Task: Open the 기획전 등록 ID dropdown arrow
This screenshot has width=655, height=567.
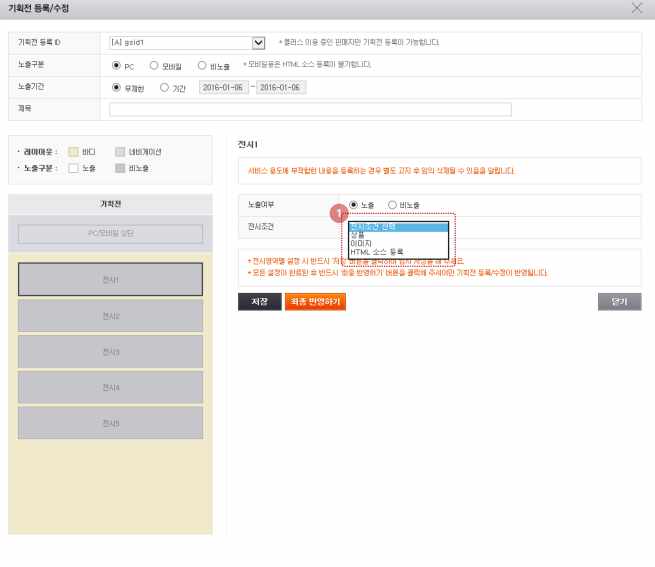Action: [x=258, y=43]
